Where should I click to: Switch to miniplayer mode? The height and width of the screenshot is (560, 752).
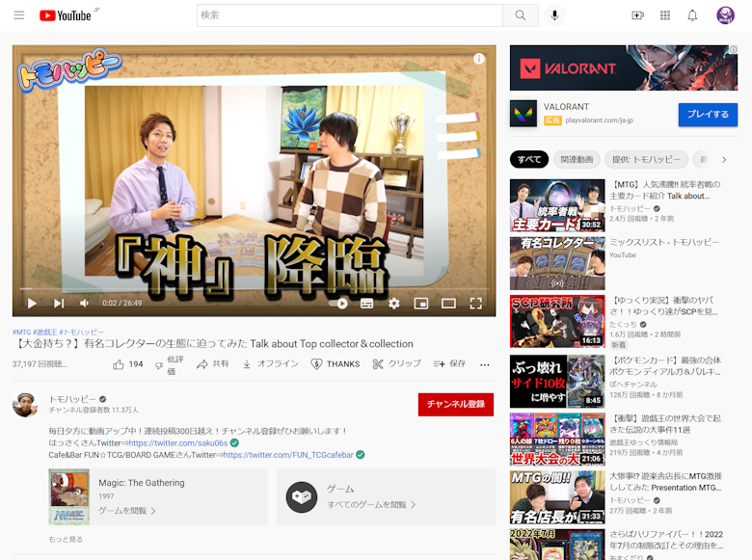click(x=421, y=303)
